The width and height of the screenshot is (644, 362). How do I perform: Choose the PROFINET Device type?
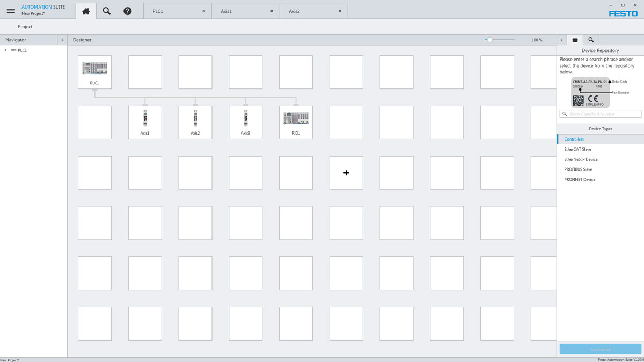point(580,180)
